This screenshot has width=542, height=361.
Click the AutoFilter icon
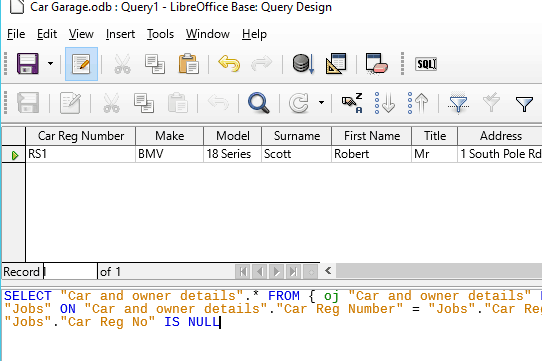point(458,103)
